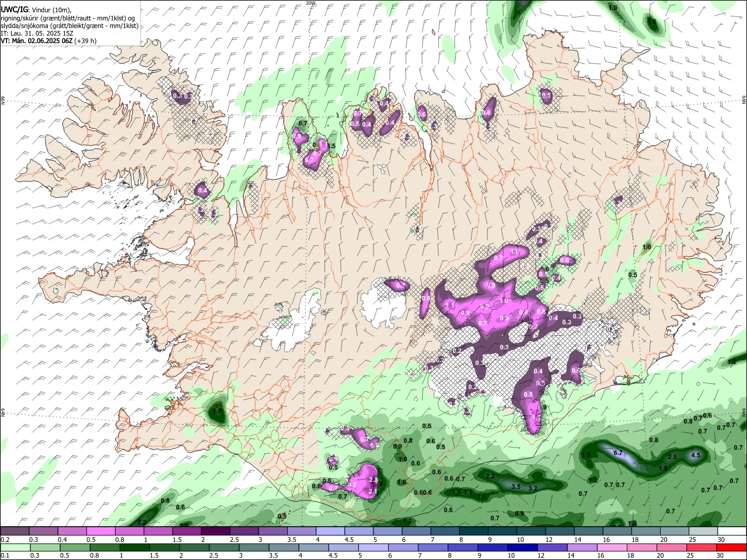Click the 0.1 label in the lower legend row
This screenshot has height=560, width=747.
click(4, 556)
